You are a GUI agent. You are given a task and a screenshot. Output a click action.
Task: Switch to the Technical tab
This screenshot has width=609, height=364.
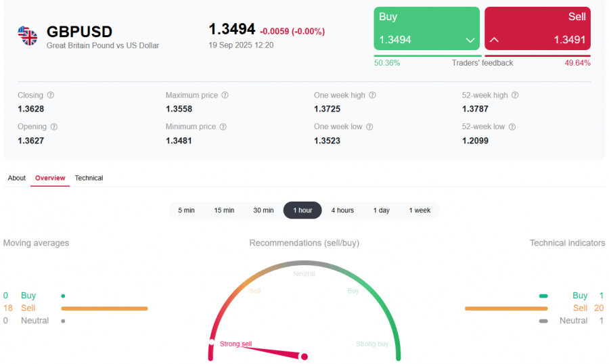pos(89,178)
